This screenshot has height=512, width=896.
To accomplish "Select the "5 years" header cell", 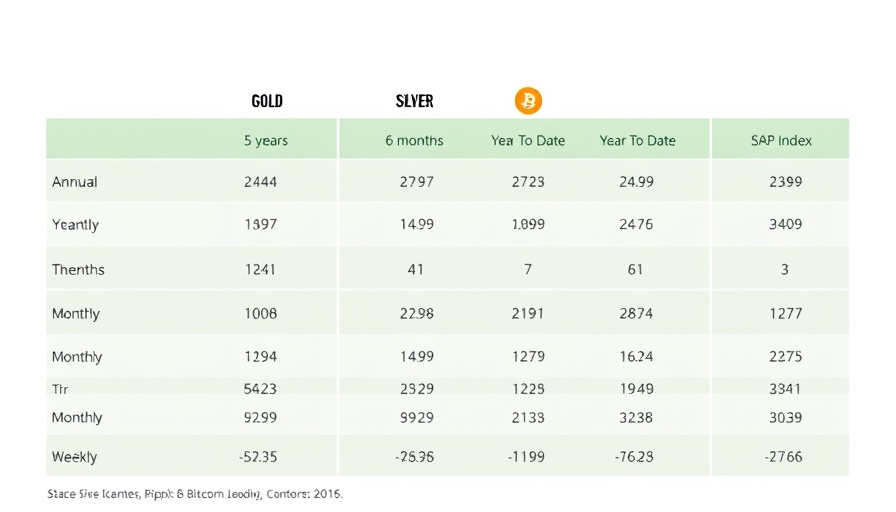I will pyautogui.click(x=266, y=141).
